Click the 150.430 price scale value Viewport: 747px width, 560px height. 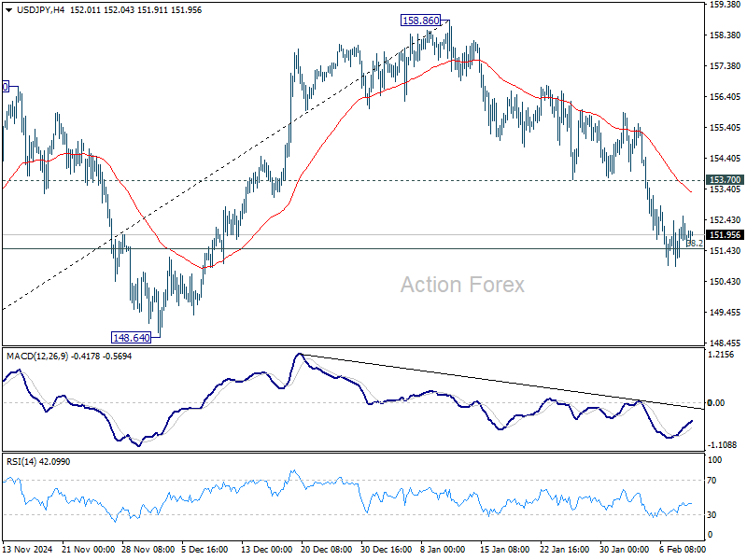(x=726, y=282)
